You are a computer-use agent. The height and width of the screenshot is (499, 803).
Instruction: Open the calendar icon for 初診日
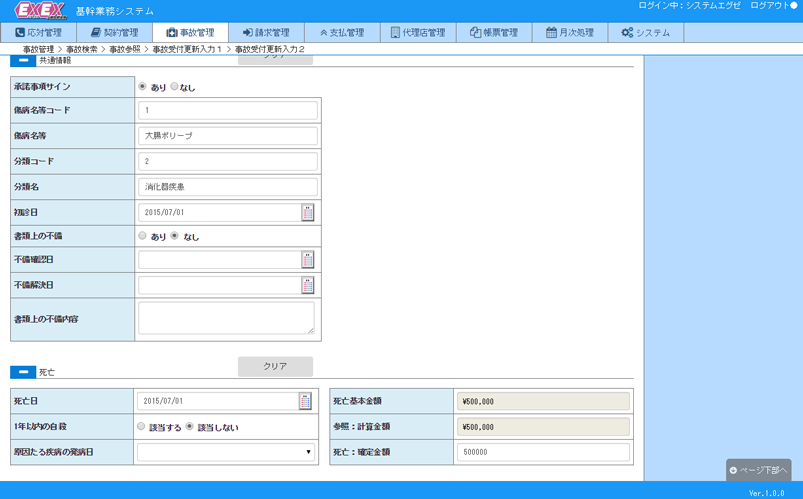click(308, 212)
